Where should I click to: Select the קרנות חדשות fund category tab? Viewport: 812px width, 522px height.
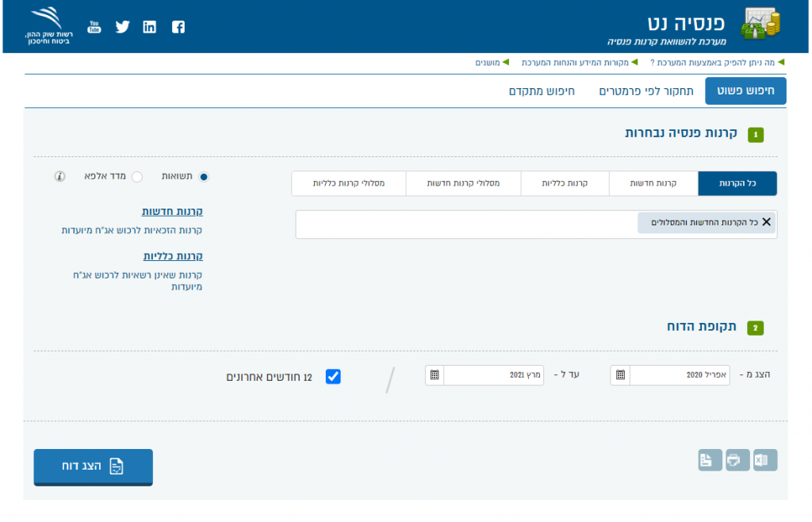(653, 183)
